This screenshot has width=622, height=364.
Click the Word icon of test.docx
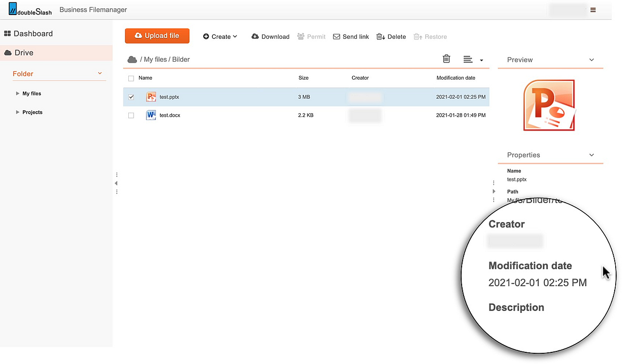point(151,115)
